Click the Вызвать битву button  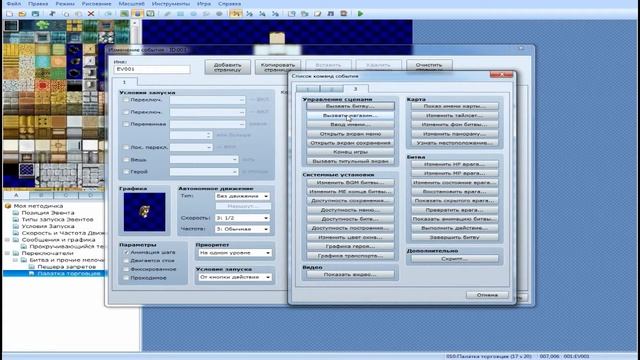pos(350,106)
